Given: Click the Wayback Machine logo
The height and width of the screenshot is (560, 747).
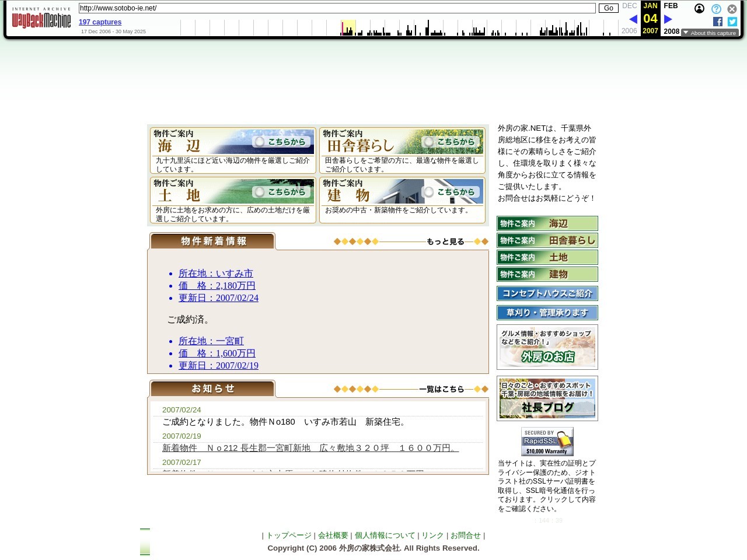Looking at the screenshot, I should (41, 18).
